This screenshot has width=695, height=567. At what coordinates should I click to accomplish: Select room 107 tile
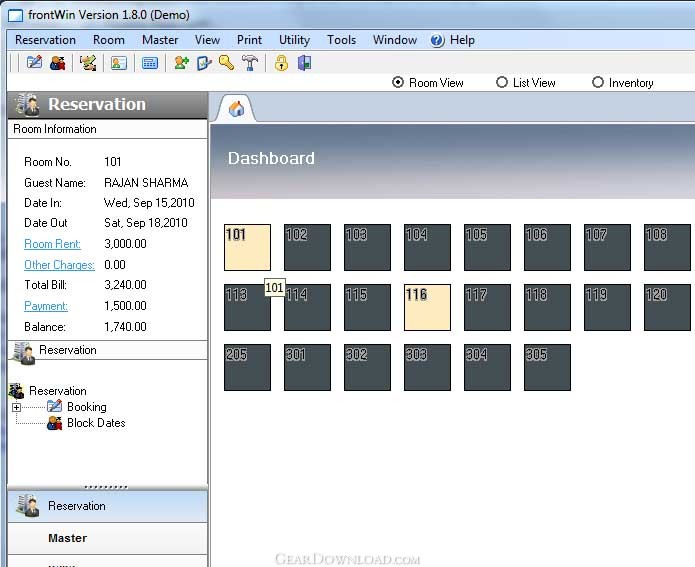pyautogui.click(x=607, y=247)
